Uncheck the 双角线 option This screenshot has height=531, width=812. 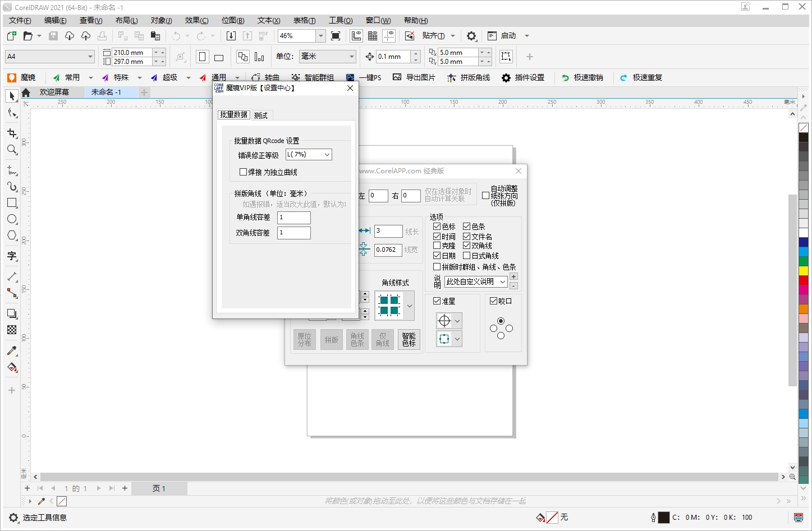[x=466, y=246]
